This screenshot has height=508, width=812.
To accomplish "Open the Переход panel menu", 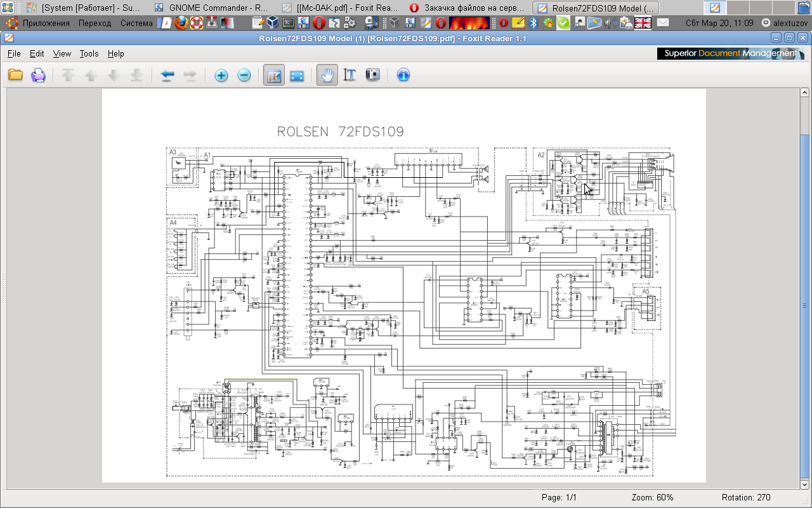I will tap(95, 23).
